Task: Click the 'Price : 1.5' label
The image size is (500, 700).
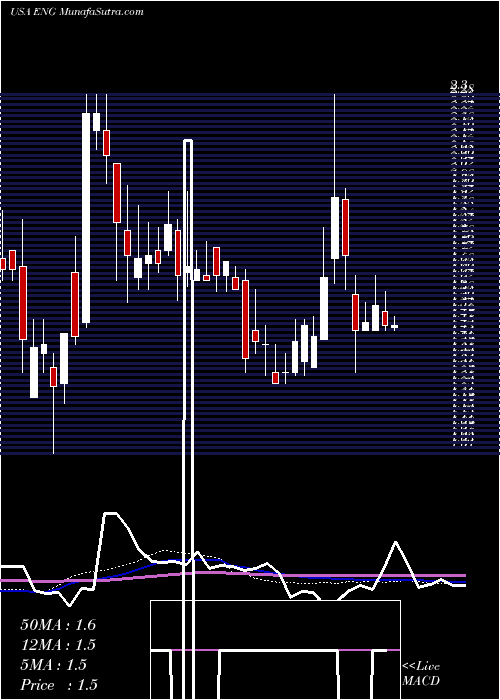Action: [x=59, y=685]
